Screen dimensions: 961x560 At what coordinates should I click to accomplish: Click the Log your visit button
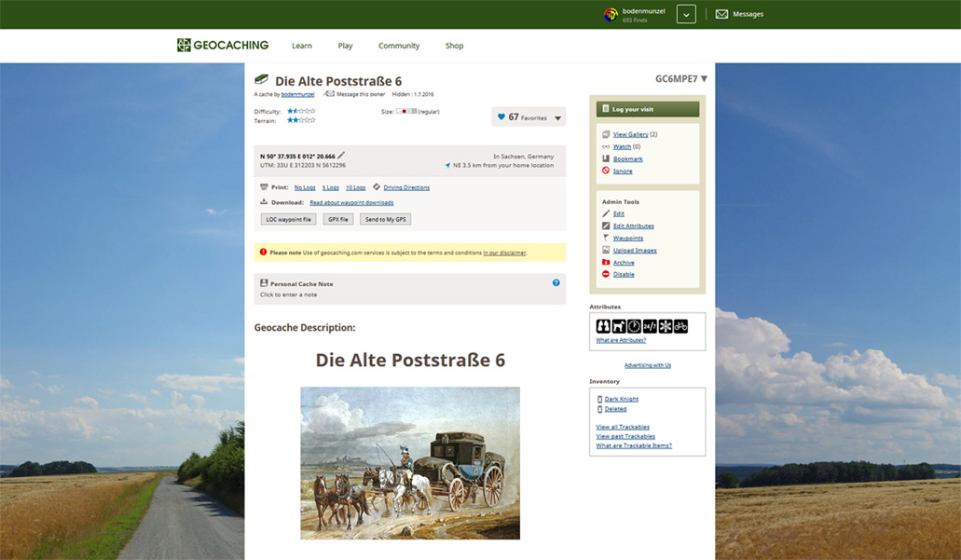coord(647,109)
